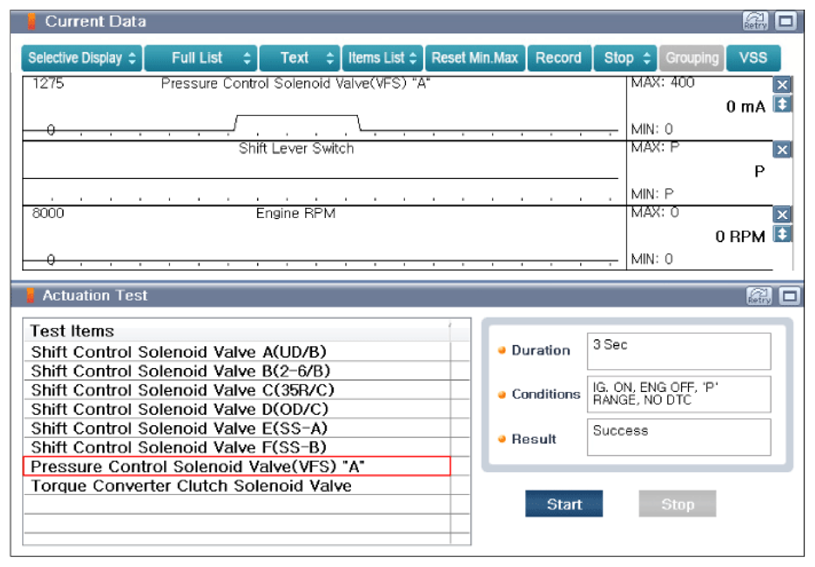The height and width of the screenshot is (567, 815).
Task: Open Full List dropdown
Action: pos(201,58)
